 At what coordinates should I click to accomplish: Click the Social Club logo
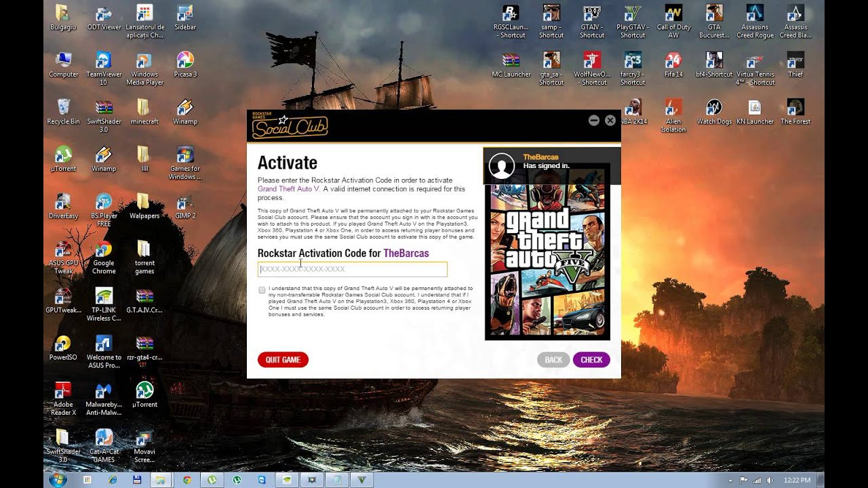point(290,125)
